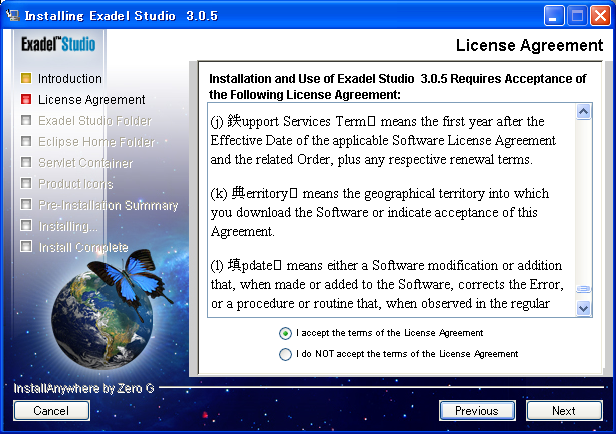Screen dimensions: 616x434
Task: Click the Product Icons step icon
Action: [26, 183]
